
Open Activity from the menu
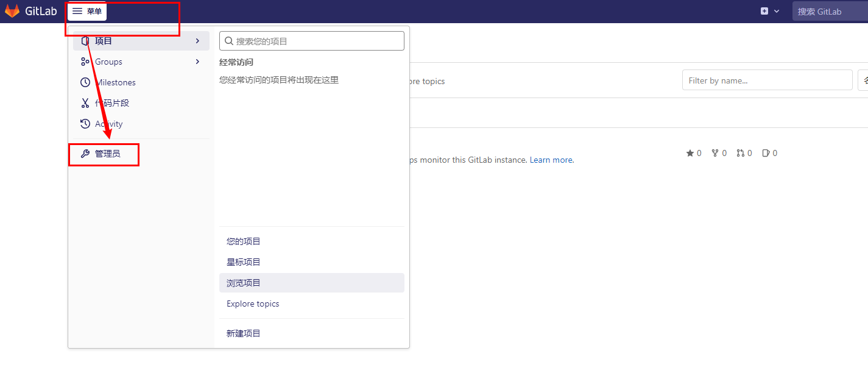[x=141, y=124]
